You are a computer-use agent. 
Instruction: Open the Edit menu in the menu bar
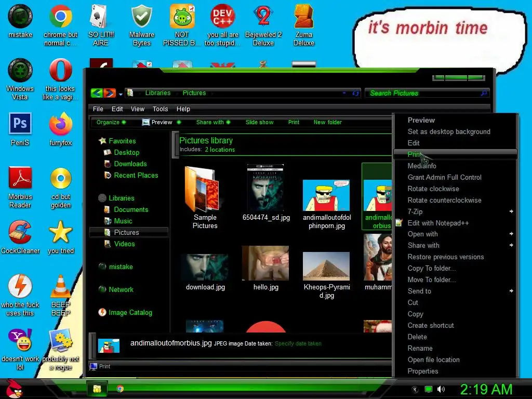(x=117, y=109)
